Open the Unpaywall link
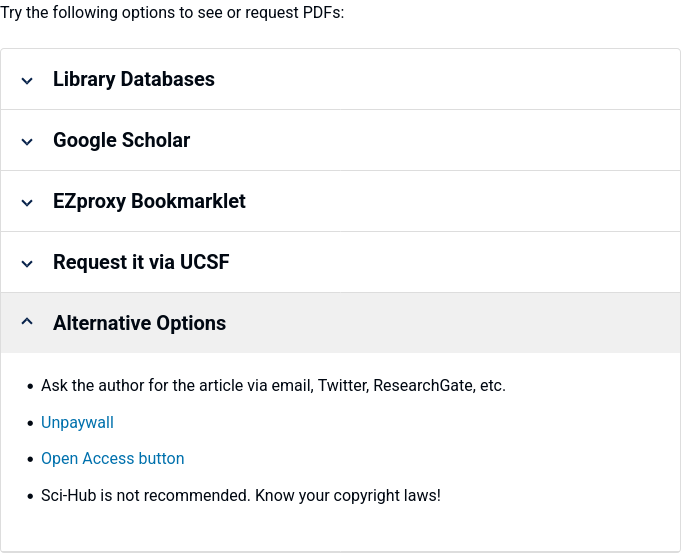 77,423
